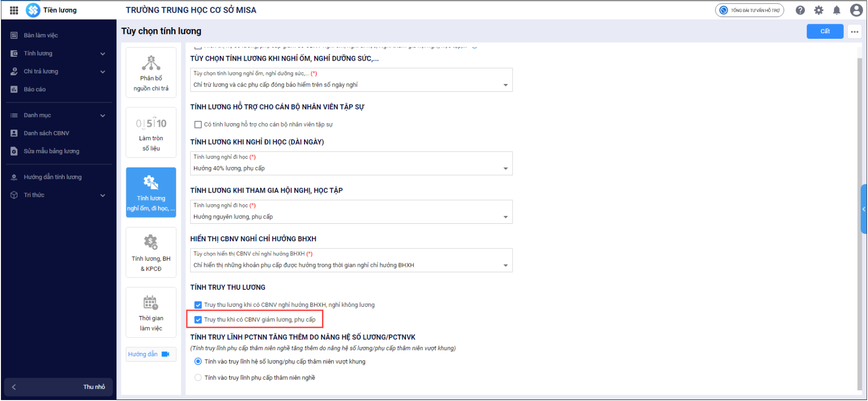Click the blue Cất save button
This screenshot has height=401, width=868.
pos(825,32)
